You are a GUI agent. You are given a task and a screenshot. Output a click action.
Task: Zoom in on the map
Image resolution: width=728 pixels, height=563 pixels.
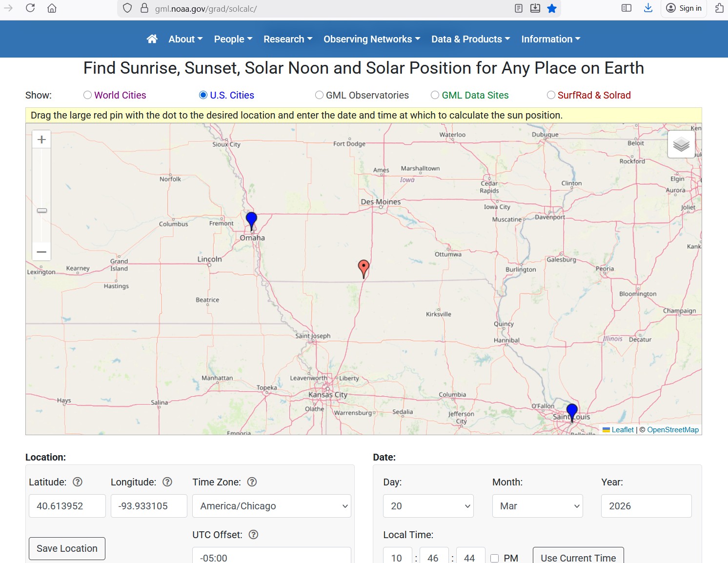41,140
